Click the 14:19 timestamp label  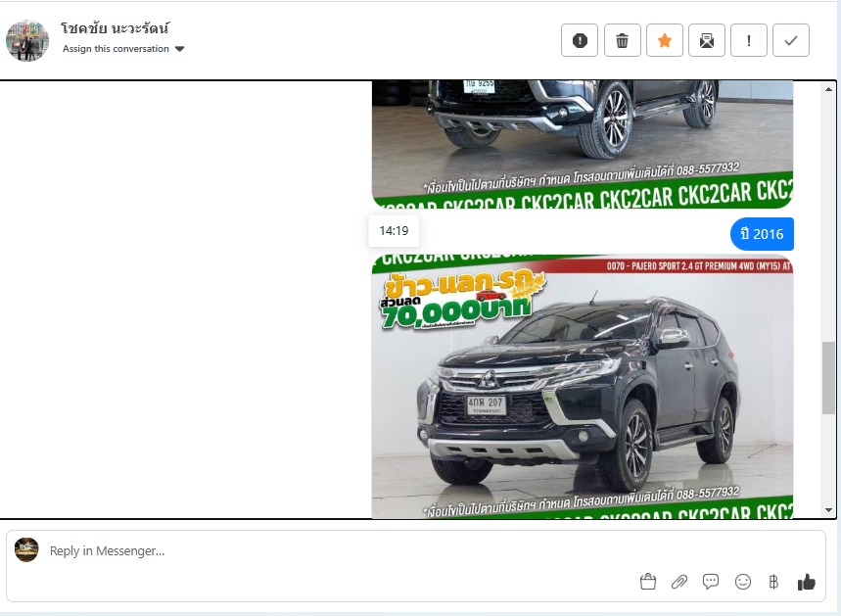(x=394, y=231)
